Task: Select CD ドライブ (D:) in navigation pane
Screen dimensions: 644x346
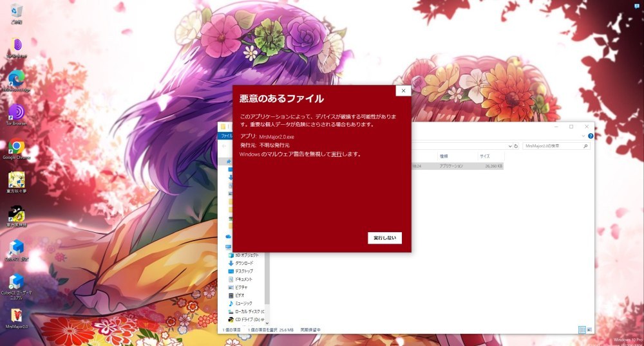Action: [x=250, y=320]
